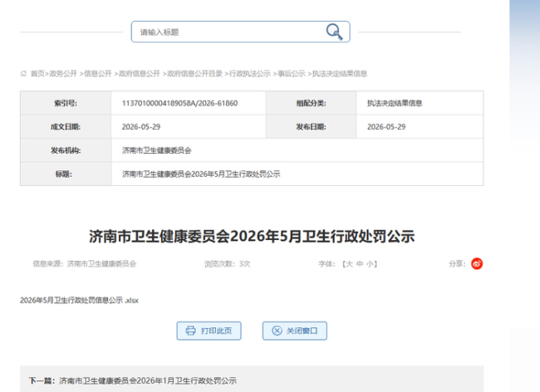
Task: Open next article 2026年1月卫生行政处罚公示
Action: coord(148,380)
